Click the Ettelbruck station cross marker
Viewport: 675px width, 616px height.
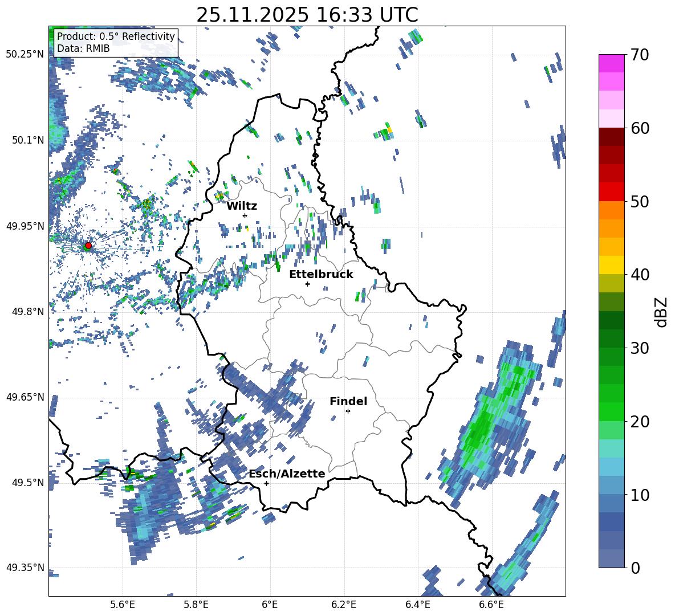point(307,284)
